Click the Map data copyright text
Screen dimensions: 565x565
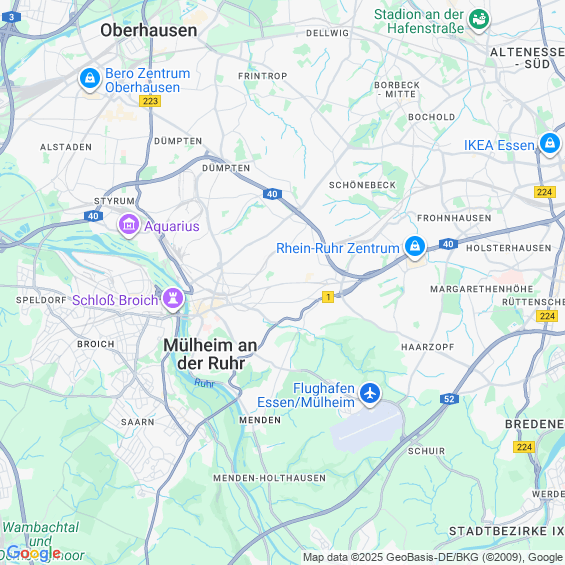[433, 557]
